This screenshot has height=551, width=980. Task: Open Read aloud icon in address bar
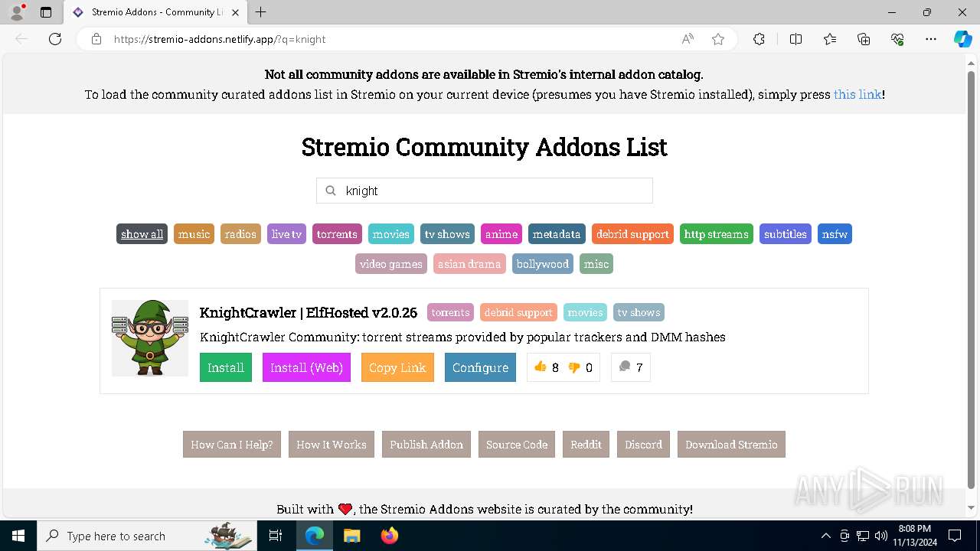tap(688, 39)
